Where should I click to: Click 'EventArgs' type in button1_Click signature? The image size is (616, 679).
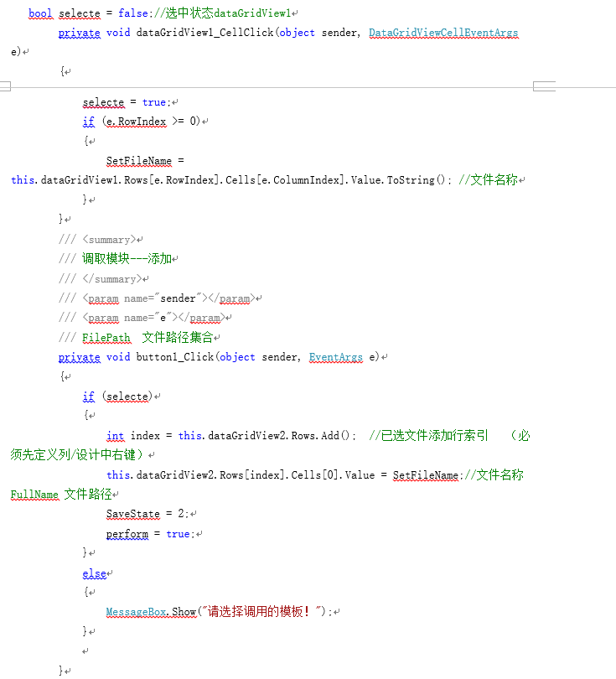336,357
